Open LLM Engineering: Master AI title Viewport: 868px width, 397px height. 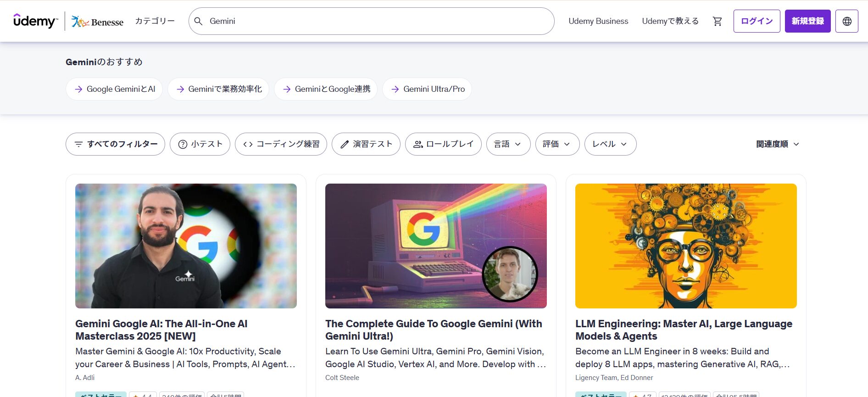coord(684,330)
